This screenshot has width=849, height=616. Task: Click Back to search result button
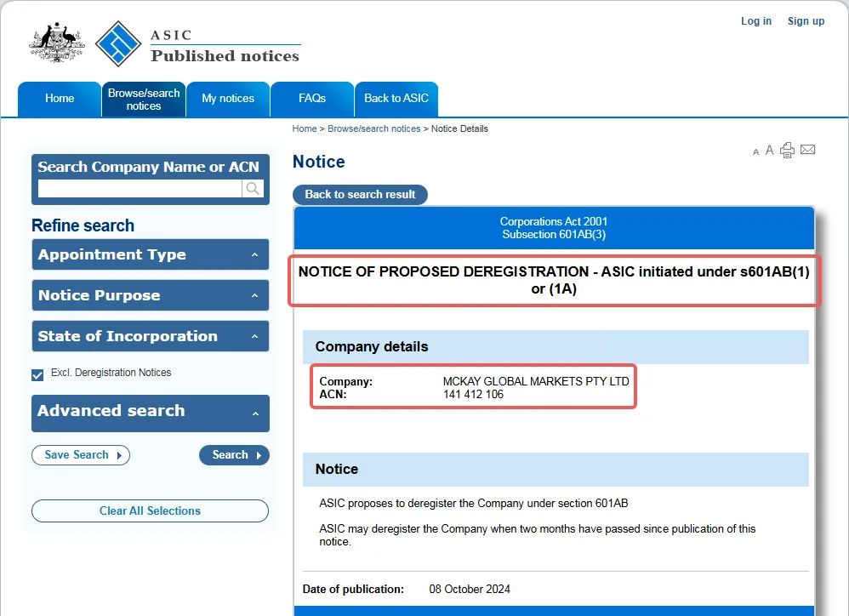coord(360,194)
